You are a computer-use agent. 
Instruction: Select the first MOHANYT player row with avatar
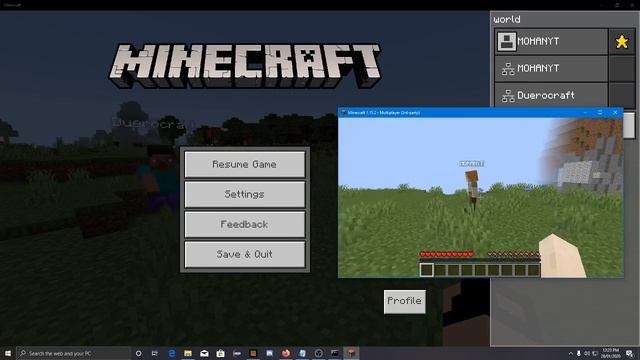(x=551, y=42)
